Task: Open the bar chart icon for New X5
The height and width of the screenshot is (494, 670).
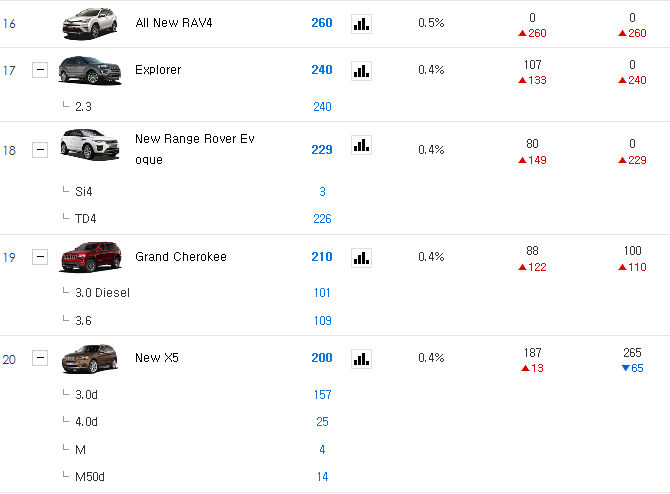Action: 361,359
